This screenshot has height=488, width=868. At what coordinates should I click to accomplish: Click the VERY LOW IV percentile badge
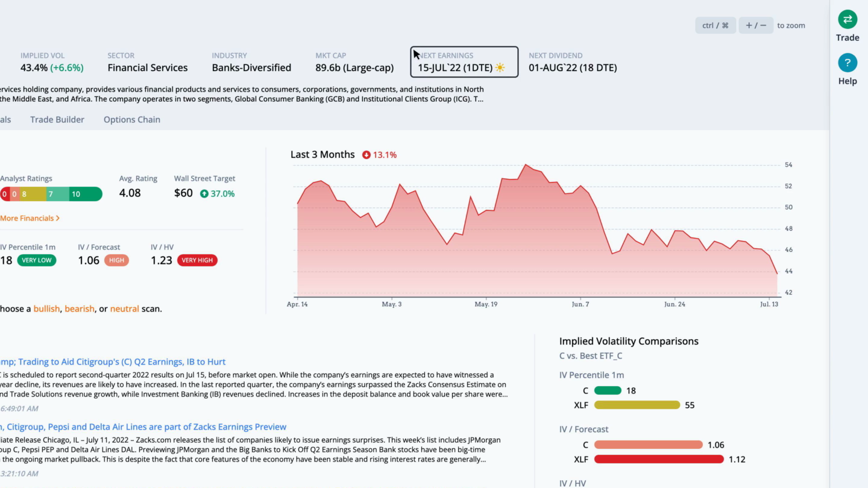pyautogui.click(x=37, y=260)
